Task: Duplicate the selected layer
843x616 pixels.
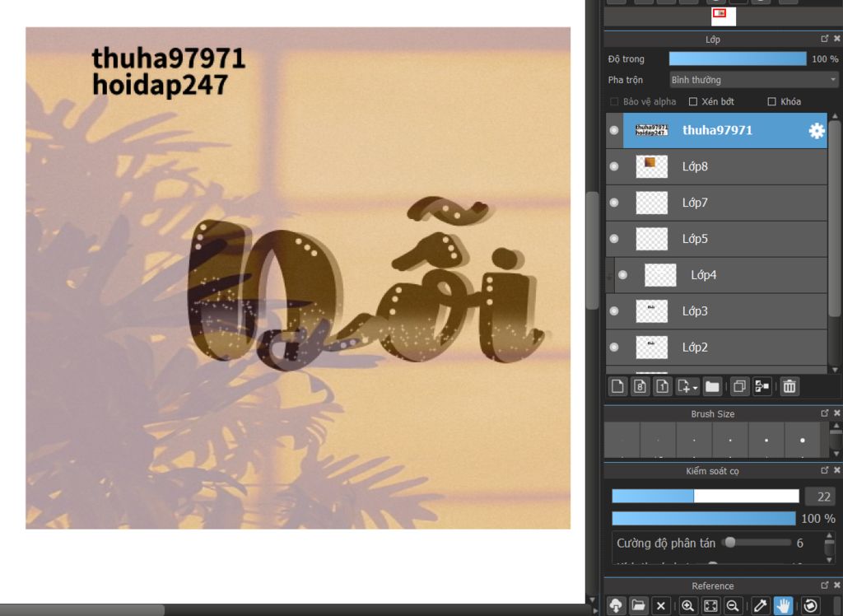Action: point(739,386)
